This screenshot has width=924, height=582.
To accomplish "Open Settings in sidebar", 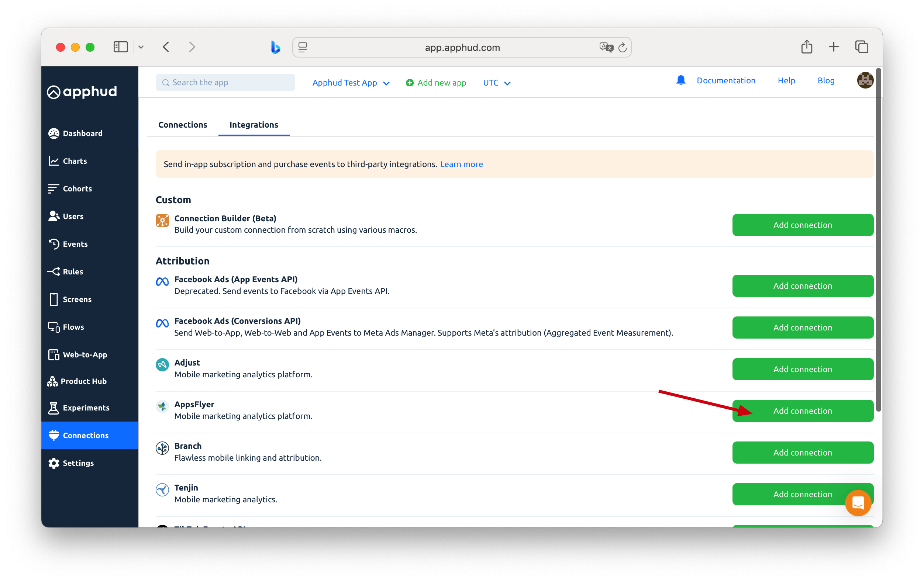I will click(x=89, y=463).
